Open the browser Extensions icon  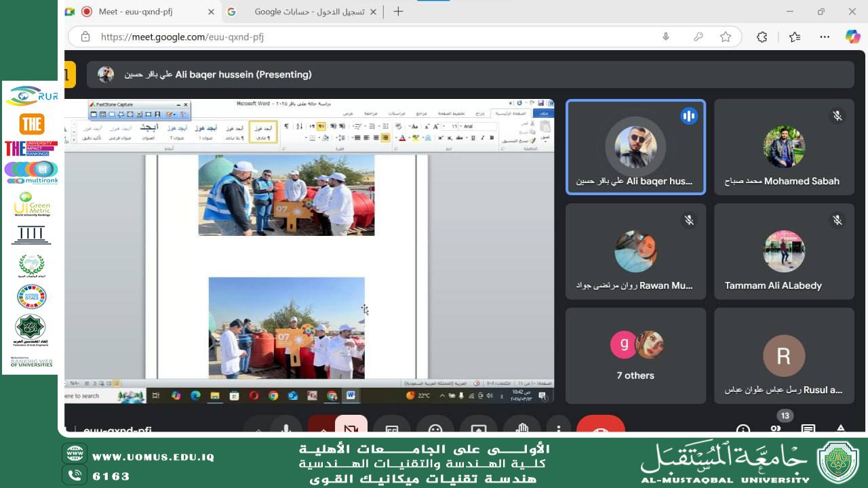pyautogui.click(x=762, y=37)
